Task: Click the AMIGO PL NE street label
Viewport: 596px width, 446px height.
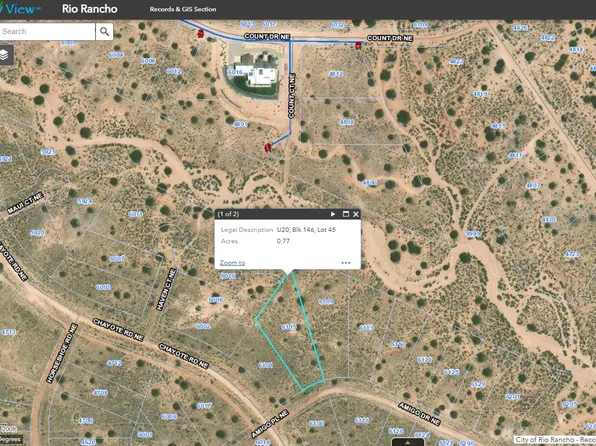Action: [270, 424]
